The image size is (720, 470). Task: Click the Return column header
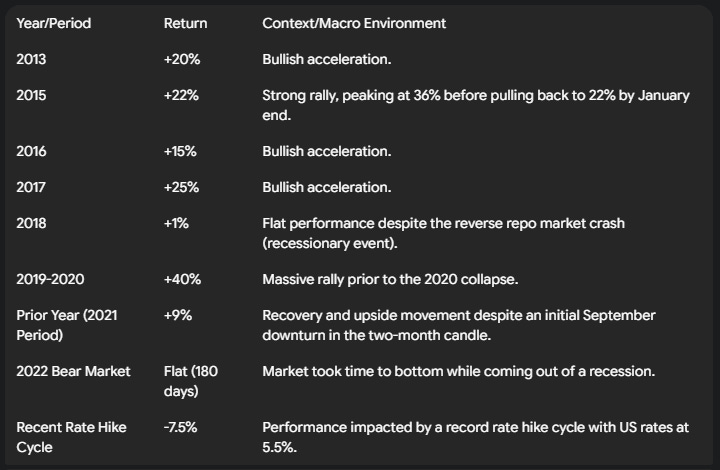pos(186,23)
